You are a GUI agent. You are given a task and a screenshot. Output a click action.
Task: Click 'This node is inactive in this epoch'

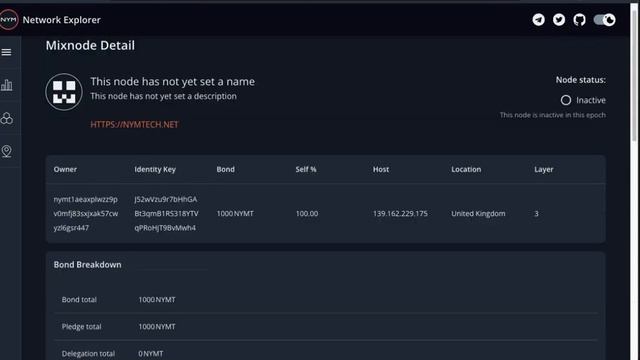[553, 115]
